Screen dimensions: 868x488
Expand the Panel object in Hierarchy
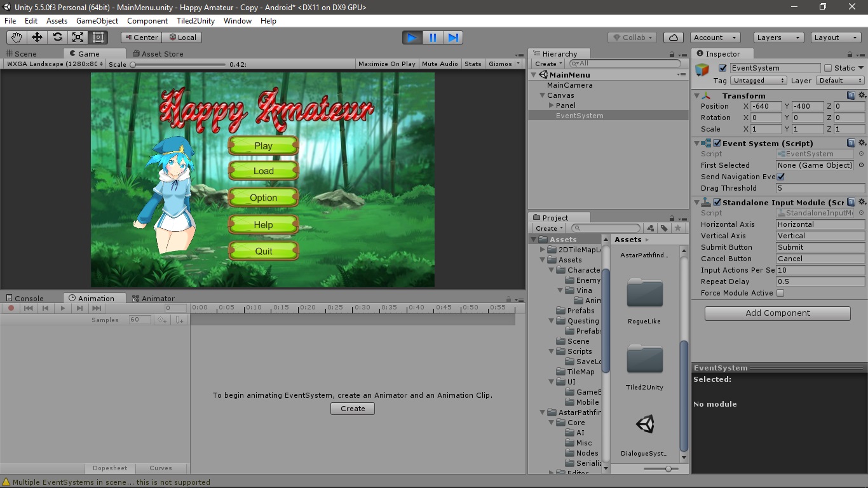(x=552, y=105)
